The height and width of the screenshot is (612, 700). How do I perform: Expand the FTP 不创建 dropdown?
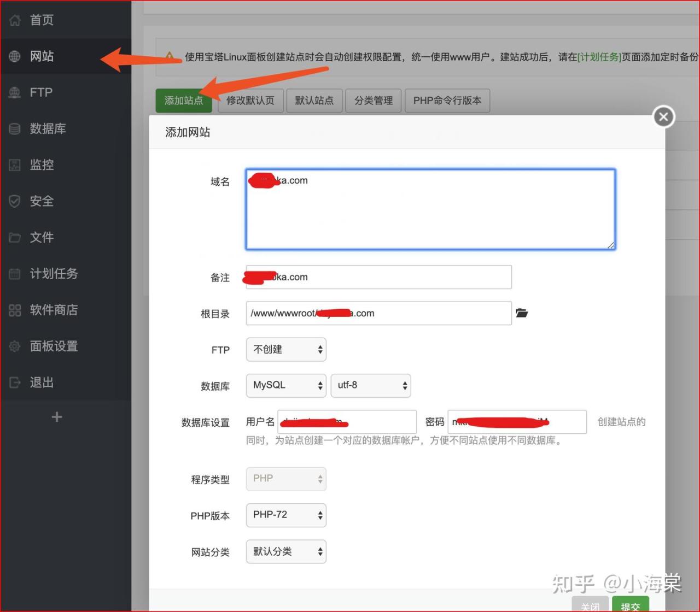tap(286, 350)
